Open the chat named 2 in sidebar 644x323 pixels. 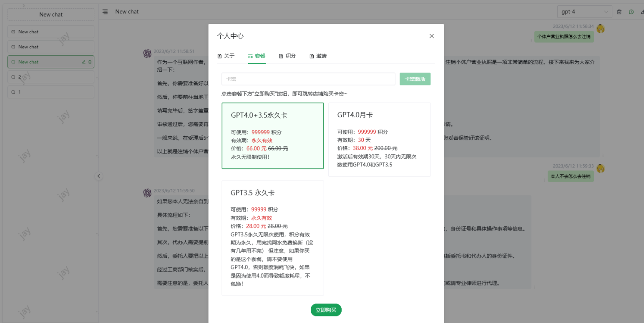(x=51, y=77)
